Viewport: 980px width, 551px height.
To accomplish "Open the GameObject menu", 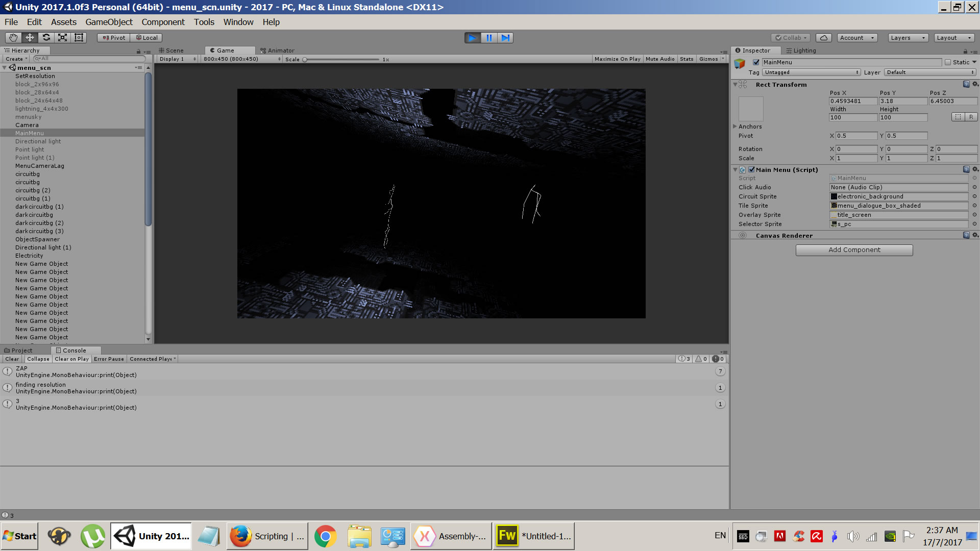I will coord(109,22).
